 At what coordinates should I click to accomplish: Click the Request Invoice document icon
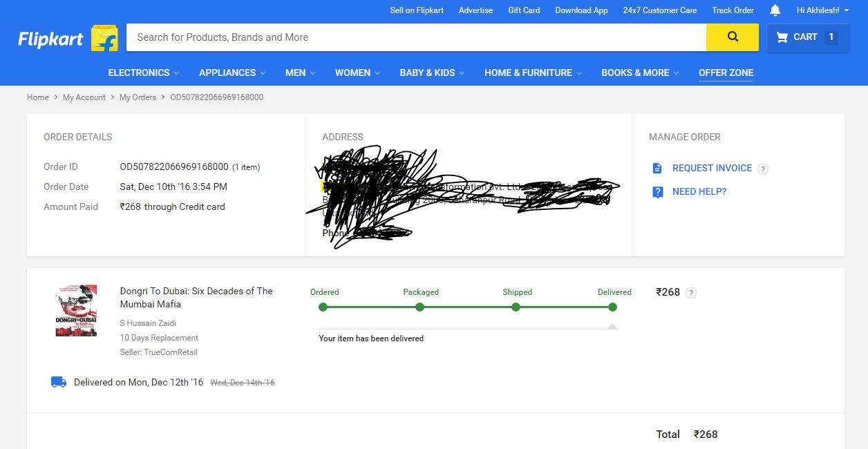(657, 169)
